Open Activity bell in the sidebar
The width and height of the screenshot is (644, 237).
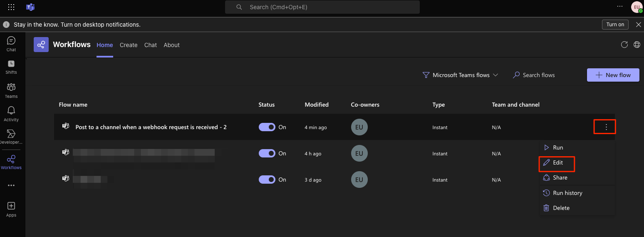click(x=11, y=114)
